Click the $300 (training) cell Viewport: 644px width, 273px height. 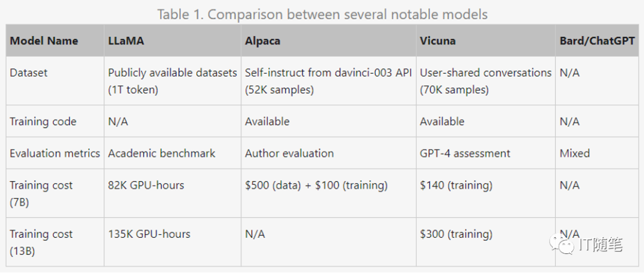(456, 234)
